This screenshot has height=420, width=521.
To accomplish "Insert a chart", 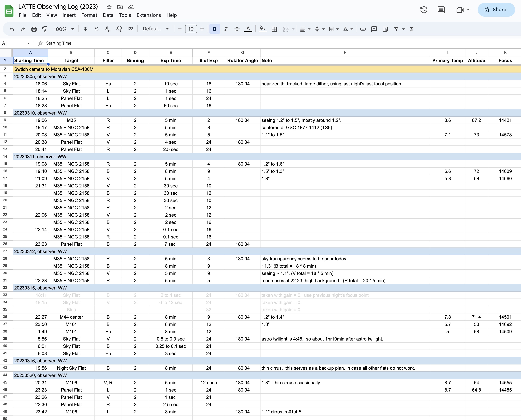I will click(x=385, y=29).
